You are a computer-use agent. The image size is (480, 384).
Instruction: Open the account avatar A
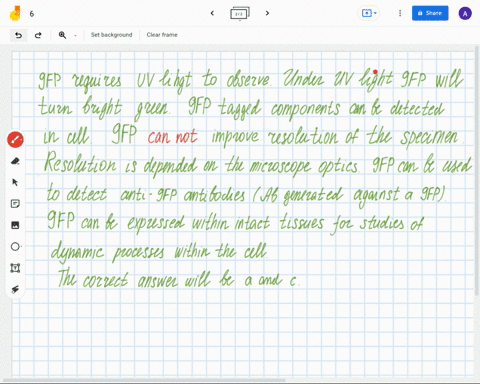[x=465, y=14]
